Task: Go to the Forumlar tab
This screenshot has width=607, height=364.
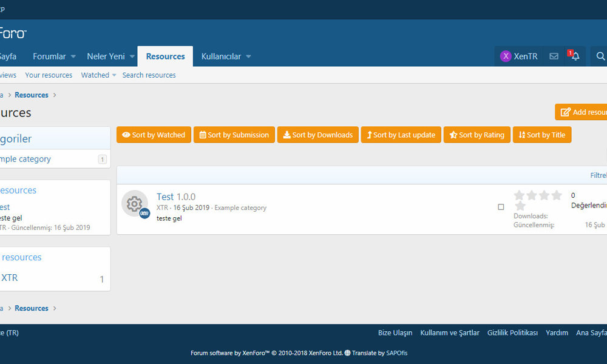Action: (x=49, y=56)
